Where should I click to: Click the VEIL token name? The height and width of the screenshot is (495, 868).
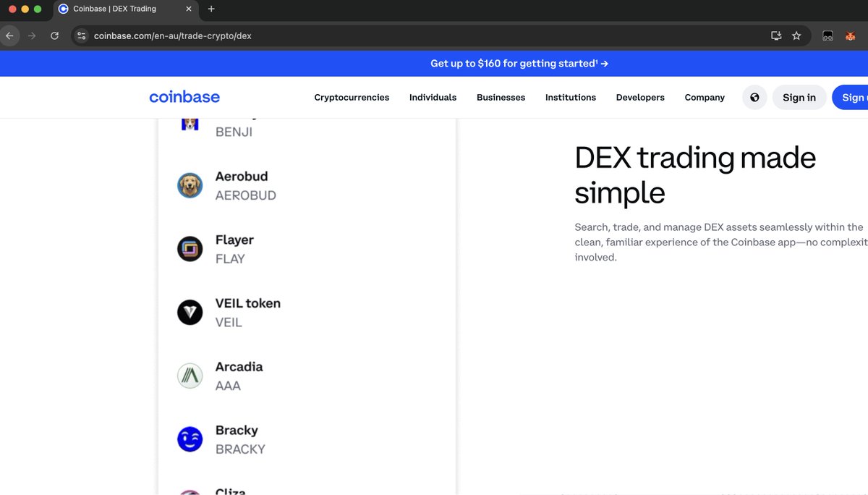pos(248,303)
